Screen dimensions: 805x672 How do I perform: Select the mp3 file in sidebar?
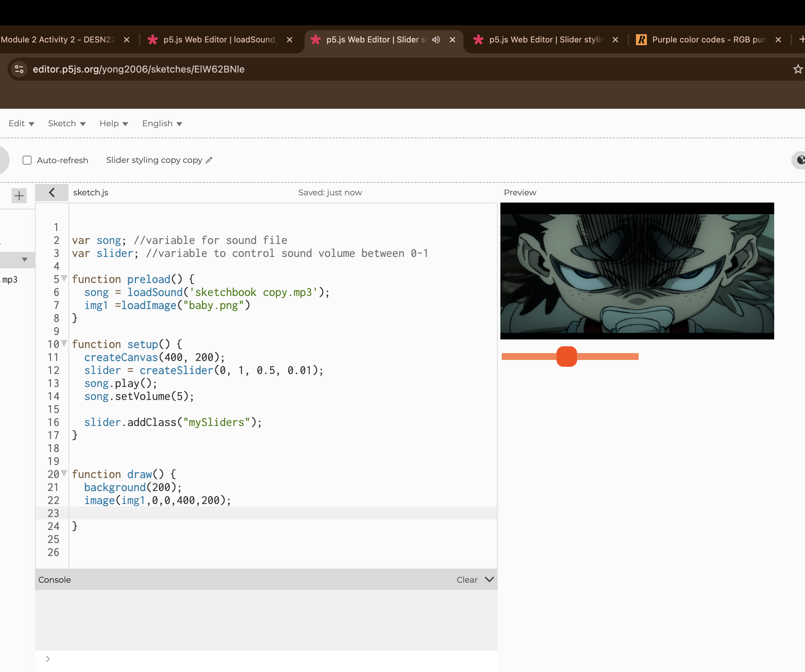coord(9,280)
